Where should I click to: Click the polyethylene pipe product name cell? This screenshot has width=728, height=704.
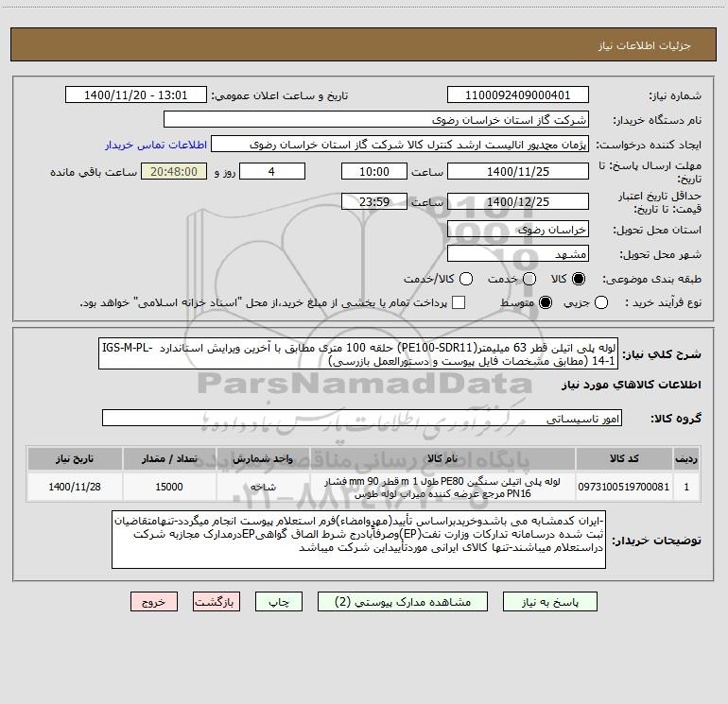point(442,487)
